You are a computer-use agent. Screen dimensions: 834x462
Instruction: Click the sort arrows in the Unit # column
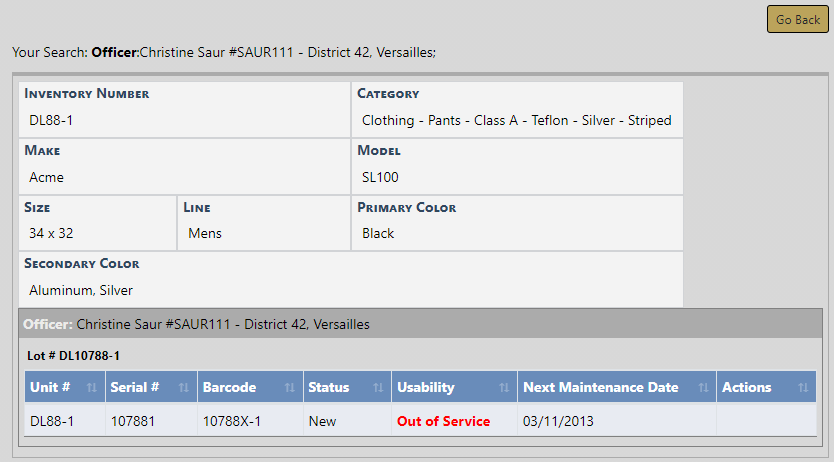click(x=92, y=388)
